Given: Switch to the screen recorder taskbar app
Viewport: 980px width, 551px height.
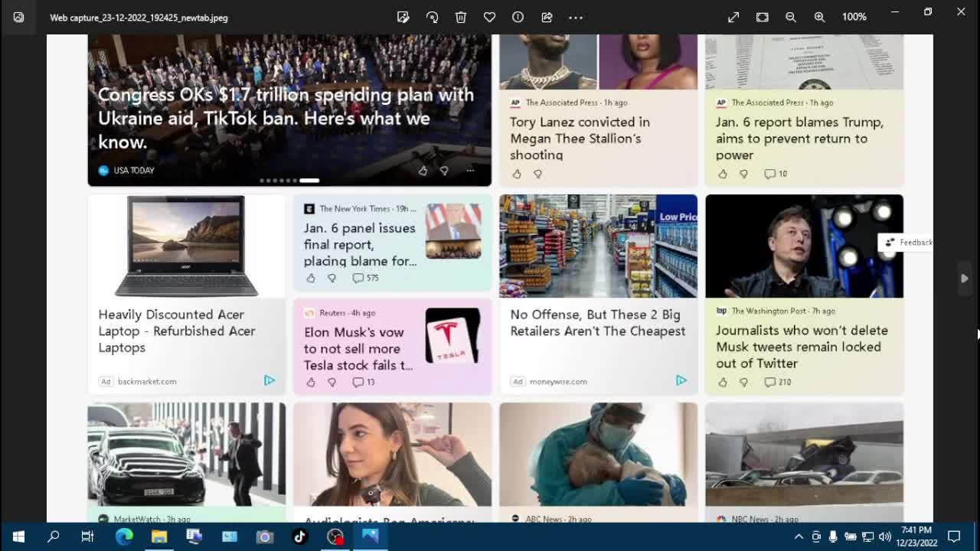Looking at the screenshot, I should [335, 536].
